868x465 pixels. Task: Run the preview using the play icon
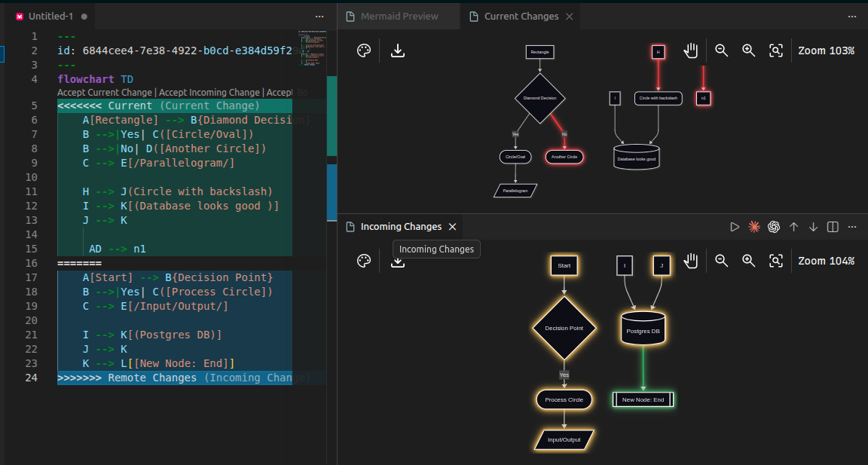coord(735,226)
